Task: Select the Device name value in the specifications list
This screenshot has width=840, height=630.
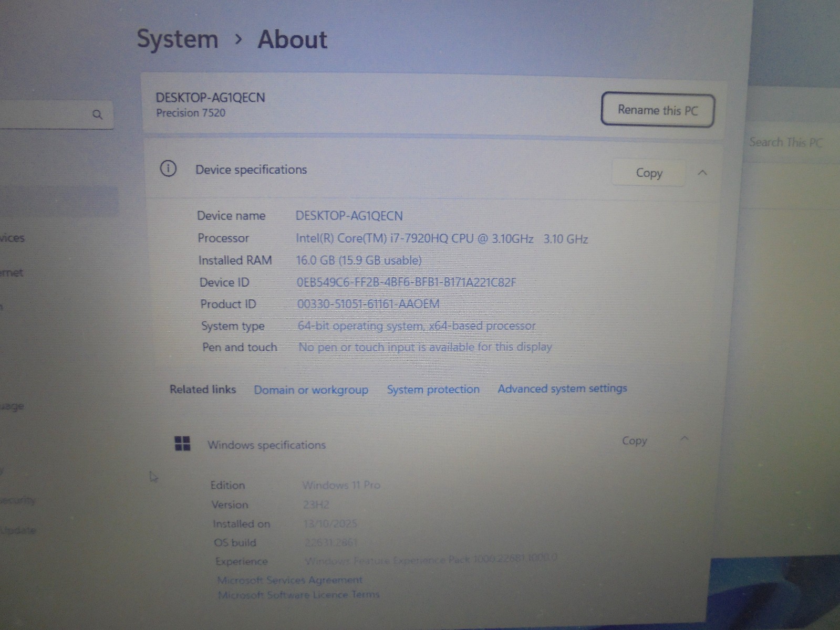Action: click(349, 216)
